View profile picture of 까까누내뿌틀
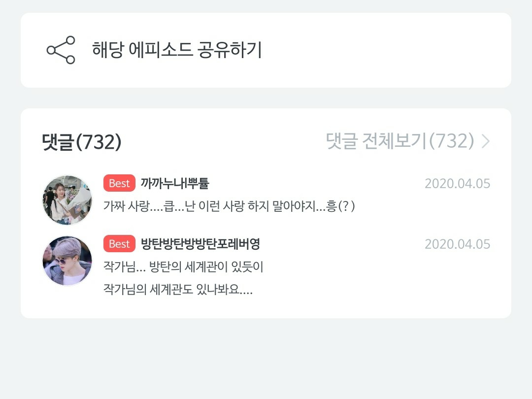The width and height of the screenshot is (532, 399). point(67,200)
